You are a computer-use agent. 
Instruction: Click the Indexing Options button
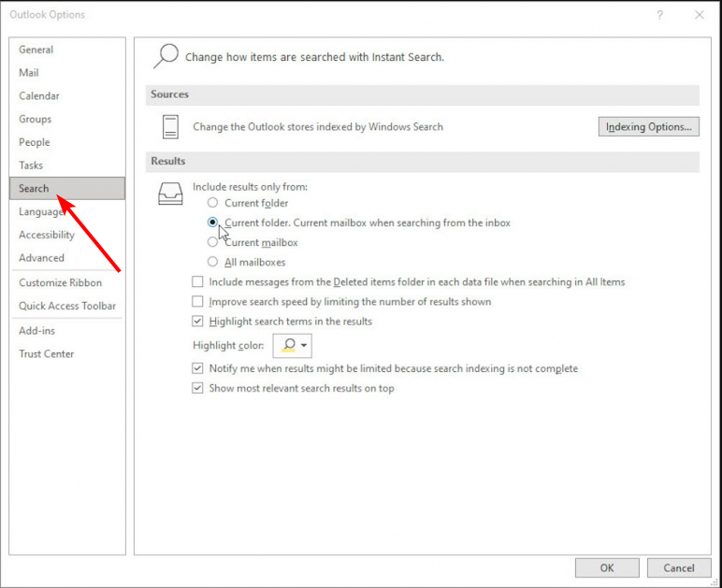coord(649,126)
